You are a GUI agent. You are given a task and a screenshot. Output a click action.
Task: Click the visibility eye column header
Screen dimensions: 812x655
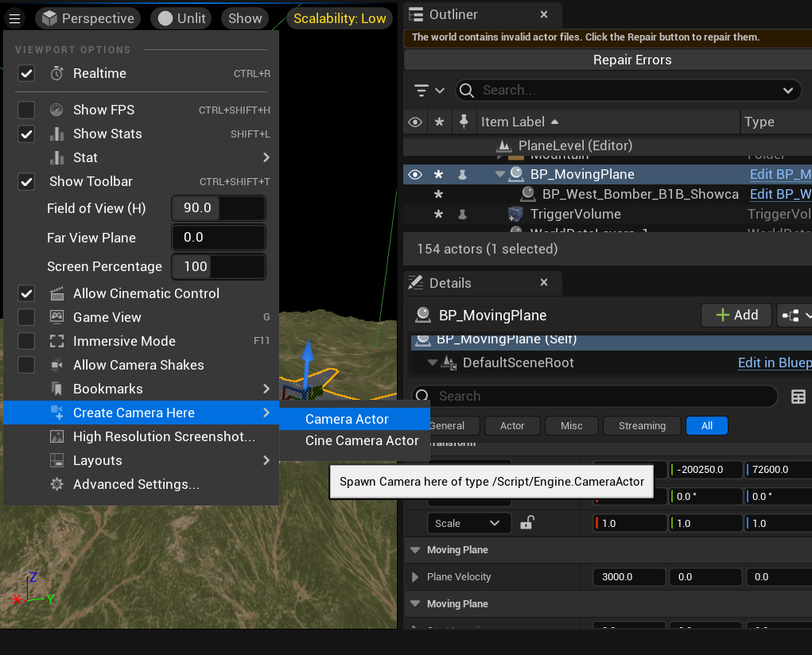point(415,122)
